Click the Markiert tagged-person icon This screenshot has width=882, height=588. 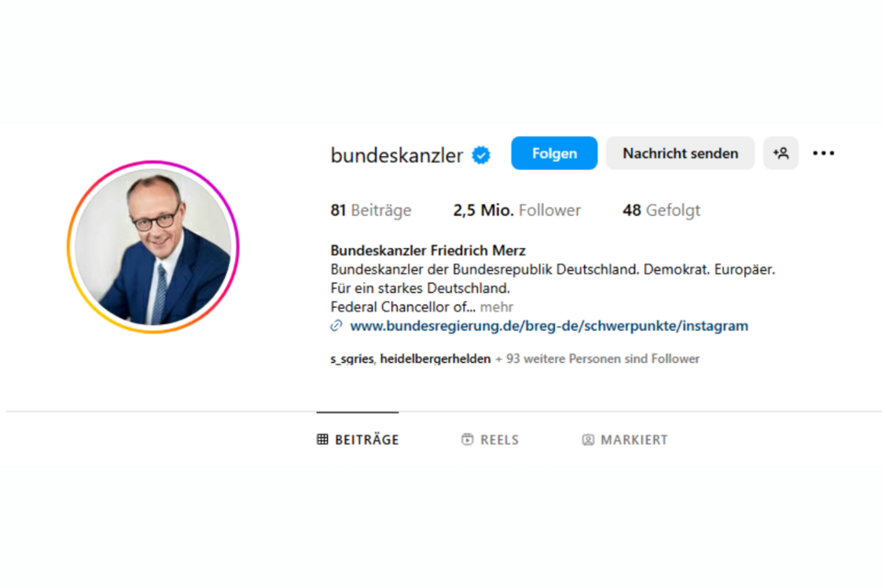(x=588, y=439)
